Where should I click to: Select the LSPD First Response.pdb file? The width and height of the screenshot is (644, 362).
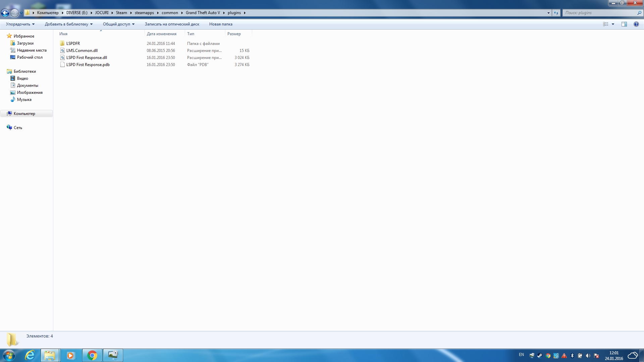tap(88, 65)
